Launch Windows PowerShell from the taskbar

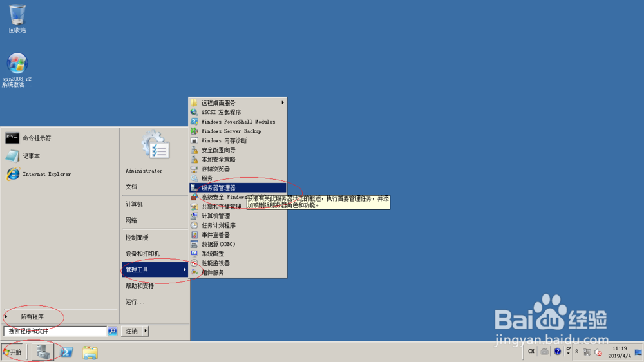(66, 352)
